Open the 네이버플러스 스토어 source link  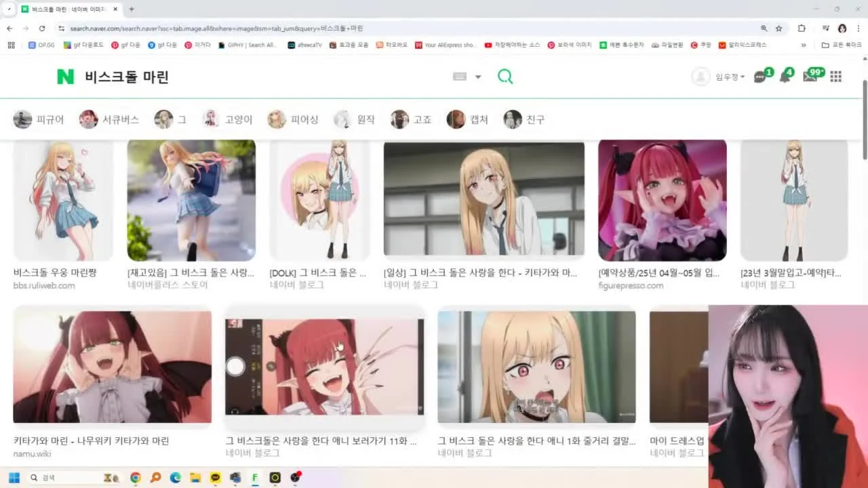[167, 285]
